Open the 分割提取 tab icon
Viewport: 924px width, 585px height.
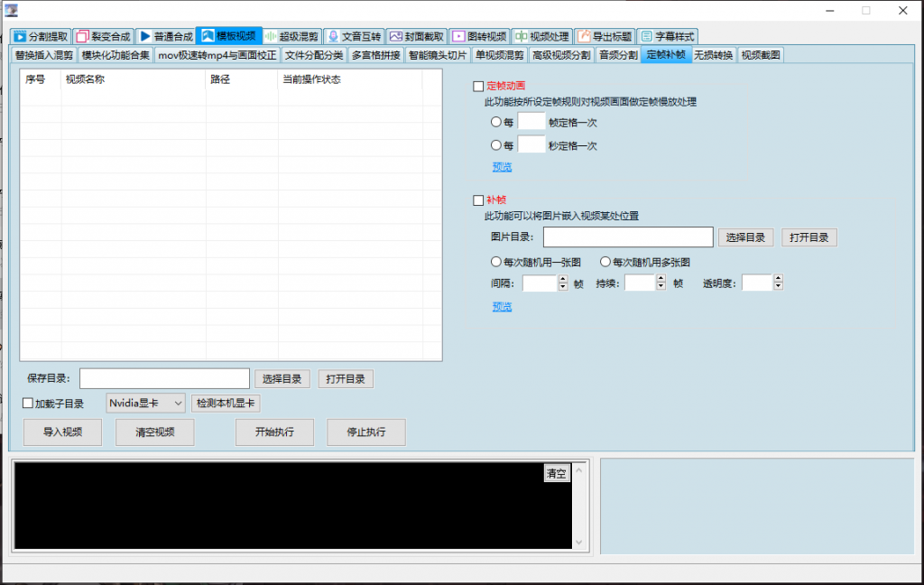coord(20,37)
